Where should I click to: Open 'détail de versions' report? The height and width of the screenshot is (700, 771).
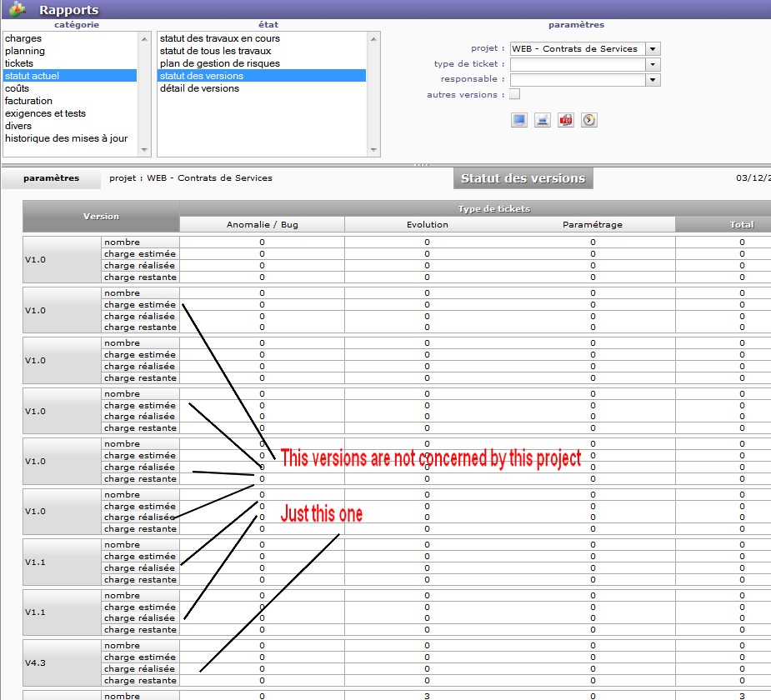199,88
